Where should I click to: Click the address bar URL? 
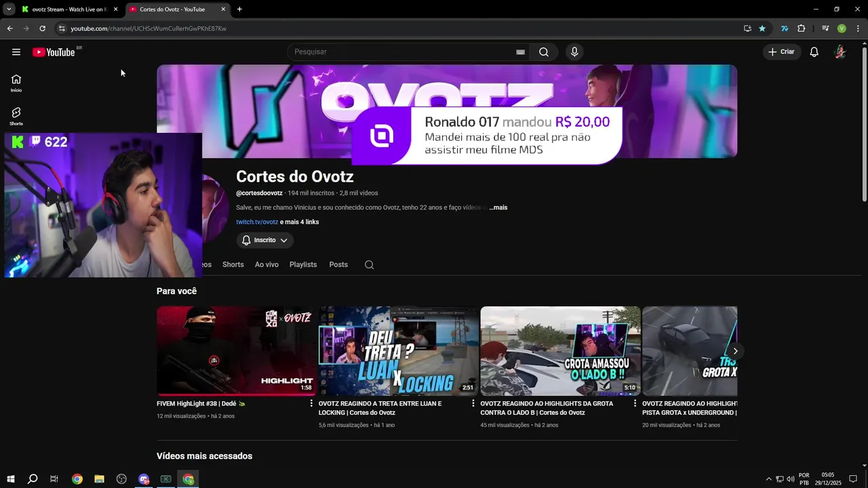tap(149, 28)
